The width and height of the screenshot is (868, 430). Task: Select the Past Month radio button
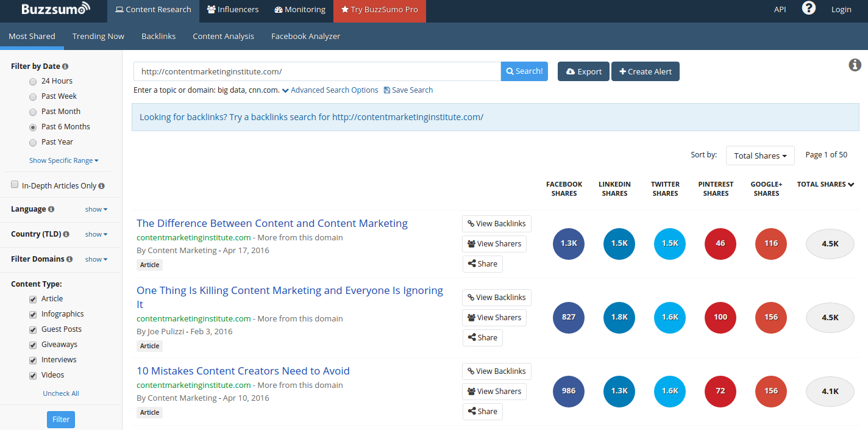(33, 112)
